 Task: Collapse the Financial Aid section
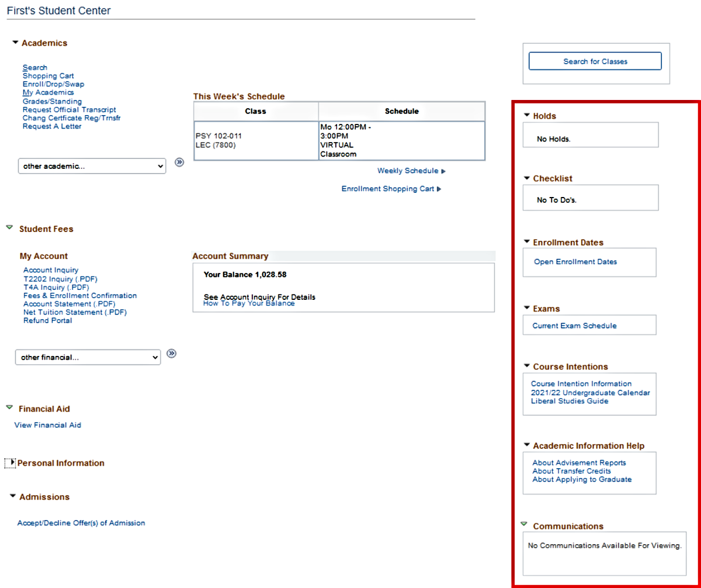tap(9, 407)
